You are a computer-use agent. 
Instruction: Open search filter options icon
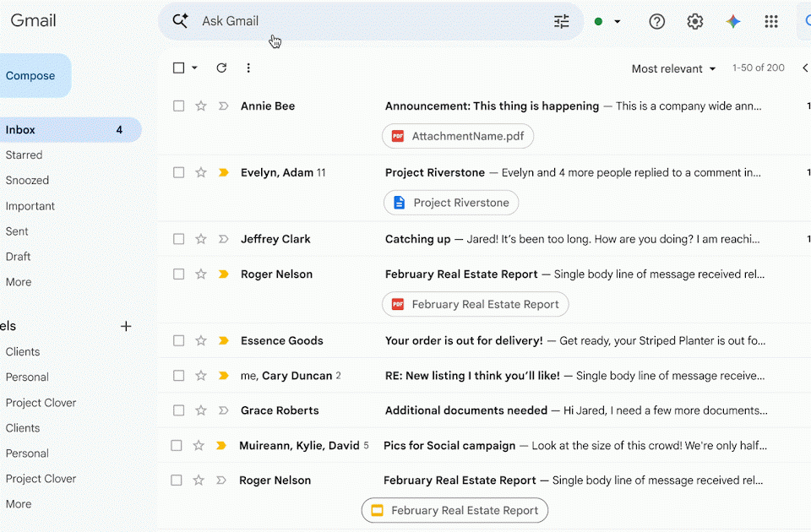(562, 22)
